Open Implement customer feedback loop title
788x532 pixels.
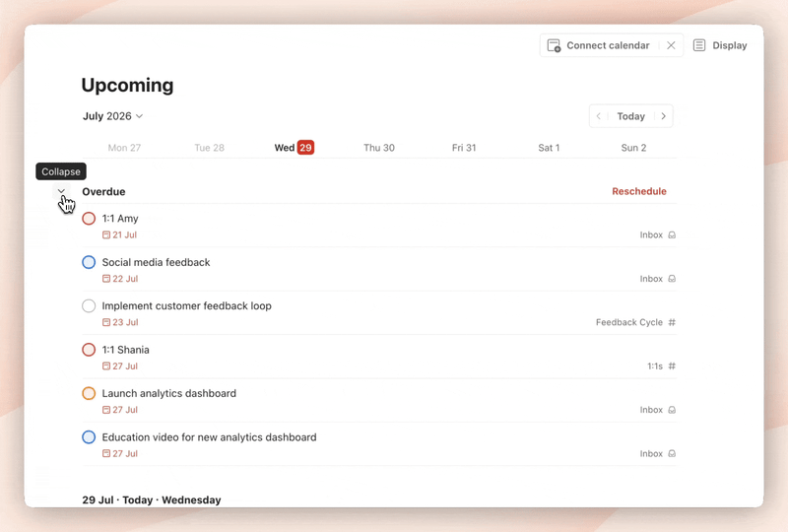[186, 305]
